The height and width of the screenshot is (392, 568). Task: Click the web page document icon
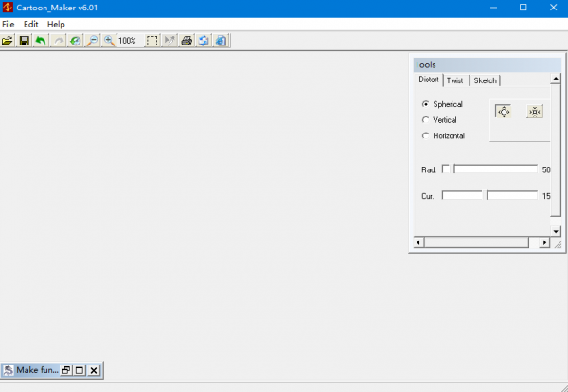tap(221, 41)
